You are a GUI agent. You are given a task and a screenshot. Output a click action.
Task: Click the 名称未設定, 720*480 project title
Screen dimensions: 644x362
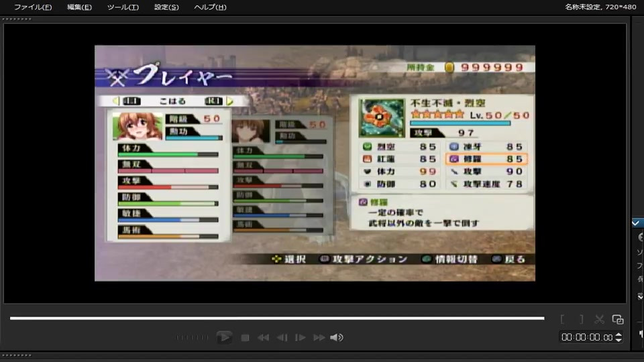coord(600,7)
